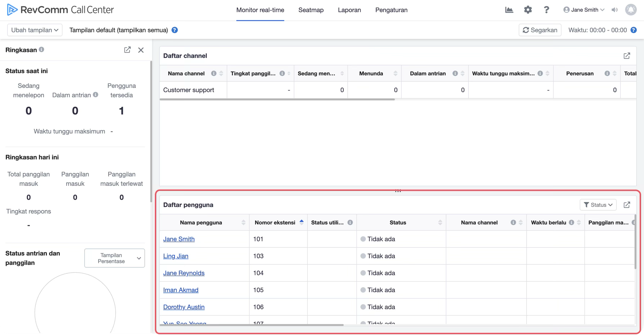Open the Pengaturan tab

tap(392, 10)
